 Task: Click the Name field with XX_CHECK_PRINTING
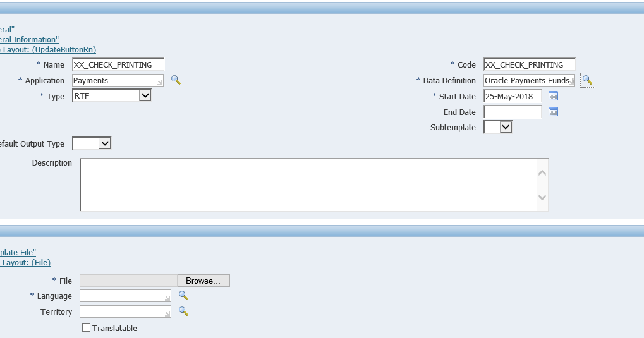pos(118,64)
